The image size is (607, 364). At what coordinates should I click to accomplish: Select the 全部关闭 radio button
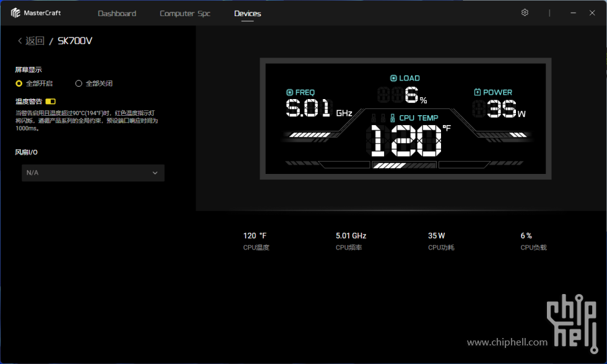79,83
